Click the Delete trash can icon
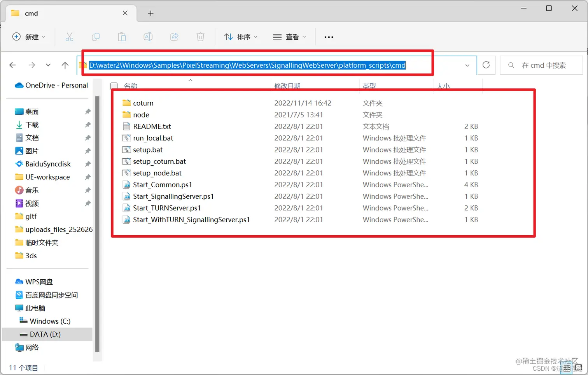 click(x=200, y=37)
